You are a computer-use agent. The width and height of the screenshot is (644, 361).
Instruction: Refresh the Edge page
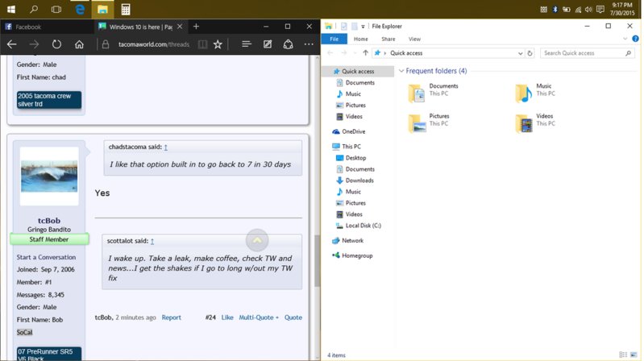point(56,44)
